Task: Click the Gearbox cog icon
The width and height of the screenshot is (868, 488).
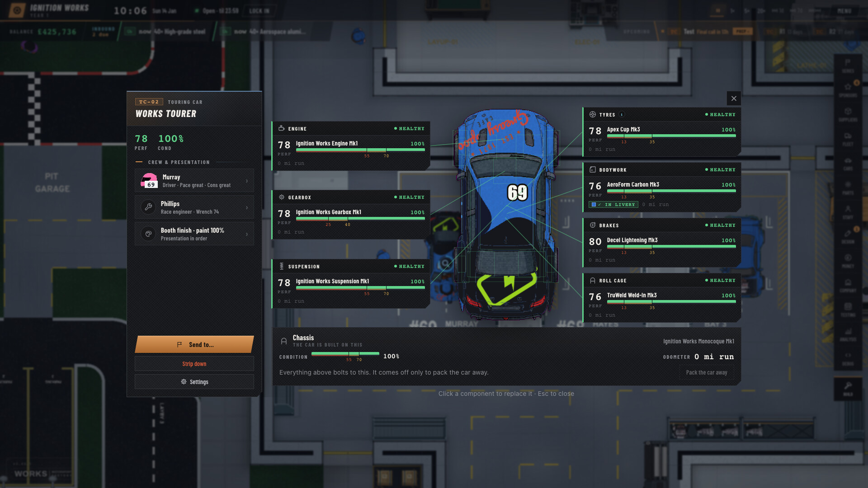Action: [281, 197]
